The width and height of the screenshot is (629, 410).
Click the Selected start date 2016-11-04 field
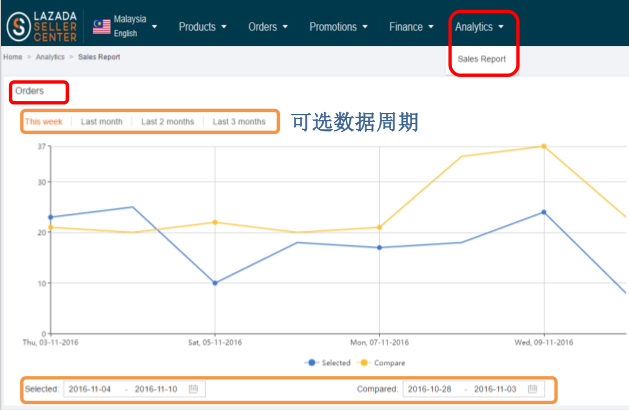tap(94, 388)
